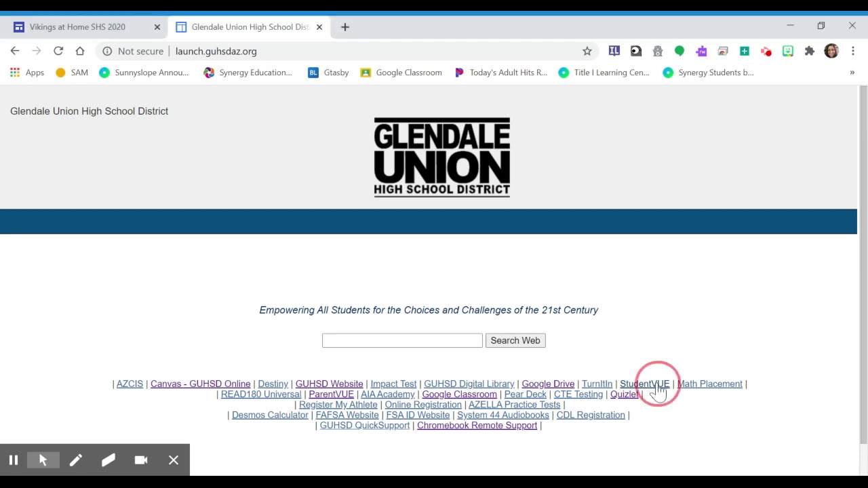Close the Glendale Union High School tab
Image resolution: width=868 pixels, height=488 pixels.
tap(319, 27)
